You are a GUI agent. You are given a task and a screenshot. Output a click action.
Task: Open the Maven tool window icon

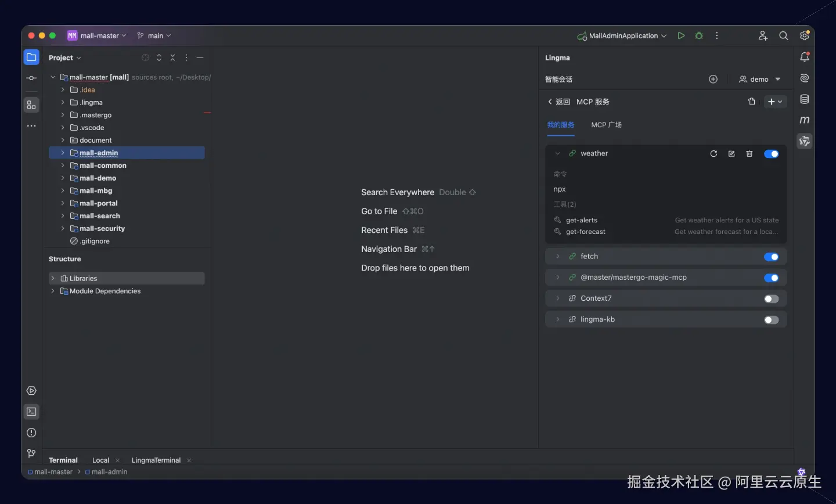click(x=805, y=120)
